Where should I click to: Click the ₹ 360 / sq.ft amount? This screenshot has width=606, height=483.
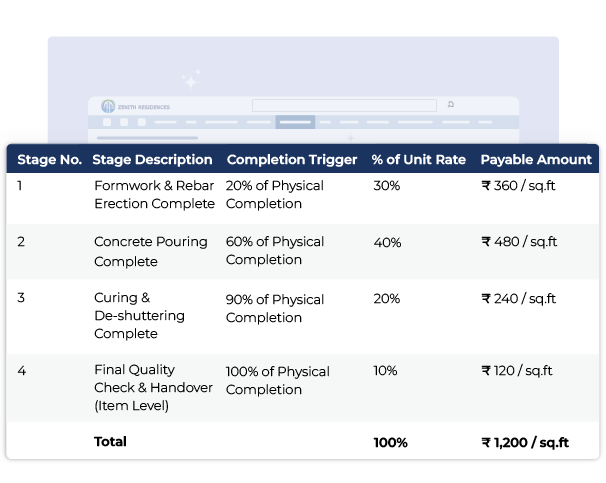[519, 186]
